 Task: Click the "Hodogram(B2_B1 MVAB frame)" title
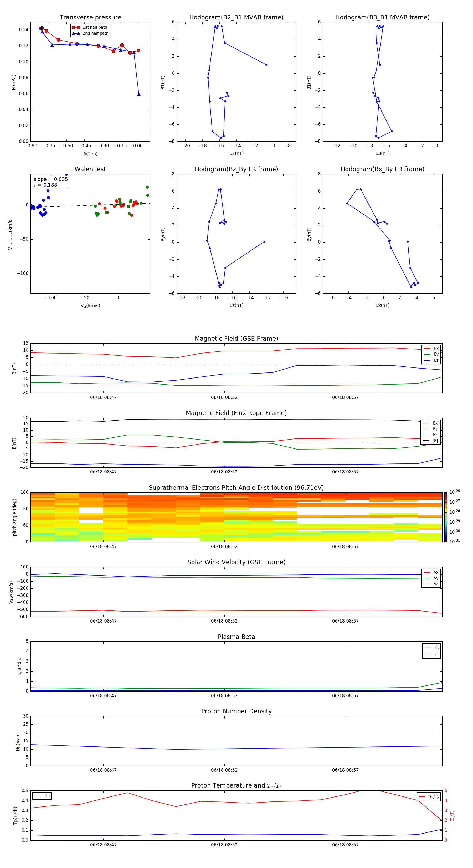236,18
